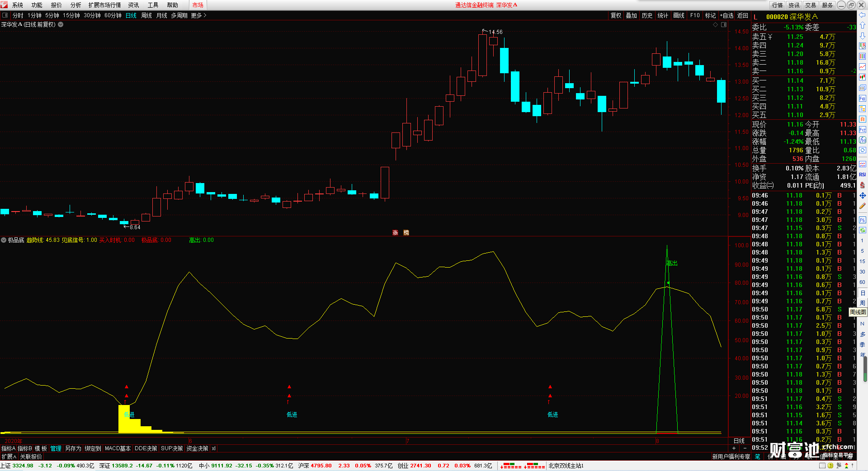Image resolution: width=868 pixels, height=471 pixels.
Task: Click the diamond icon at chart top-right
Action: [x=715, y=24]
